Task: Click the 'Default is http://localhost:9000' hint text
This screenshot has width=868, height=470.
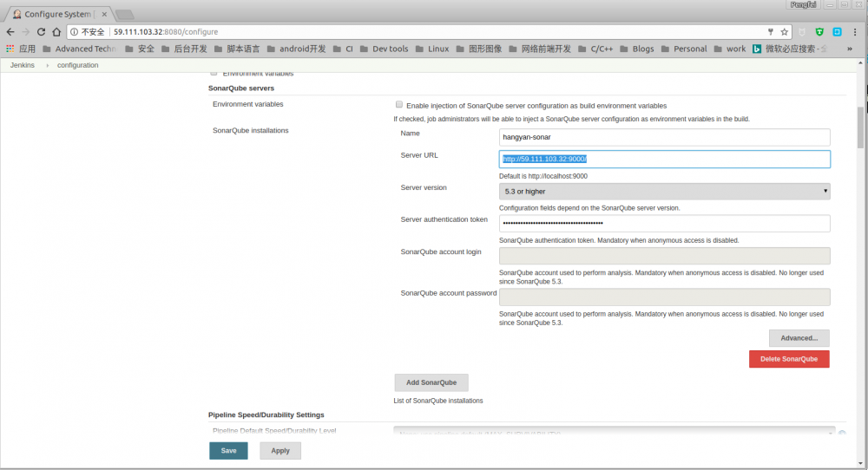Action: tap(543, 176)
